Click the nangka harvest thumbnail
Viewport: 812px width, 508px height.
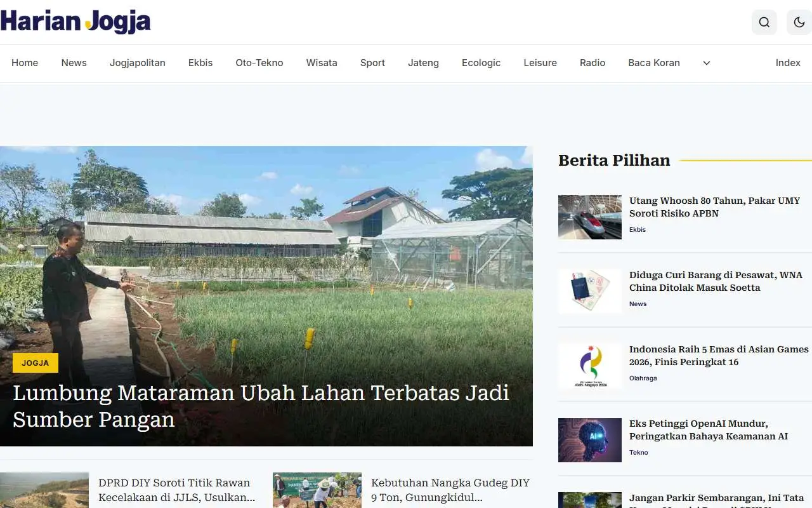pos(317,490)
